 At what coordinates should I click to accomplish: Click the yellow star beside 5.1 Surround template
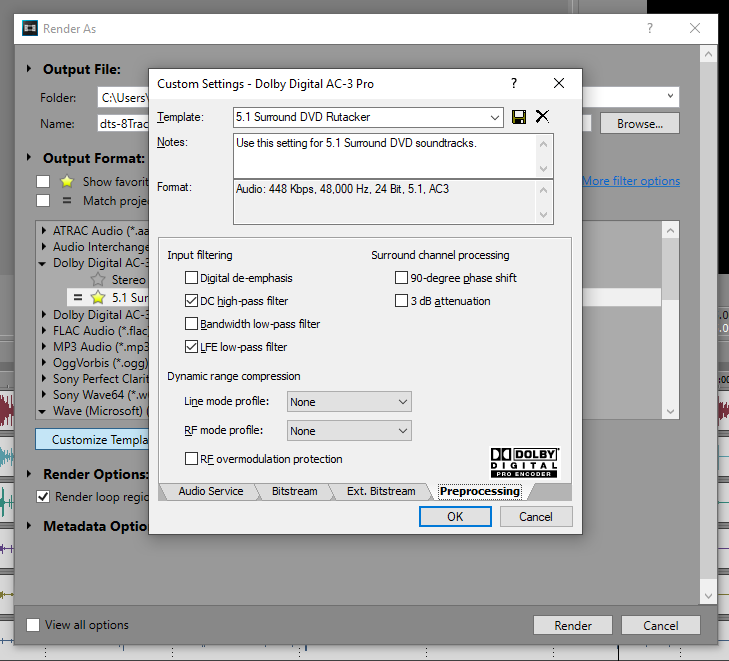[x=98, y=297]
